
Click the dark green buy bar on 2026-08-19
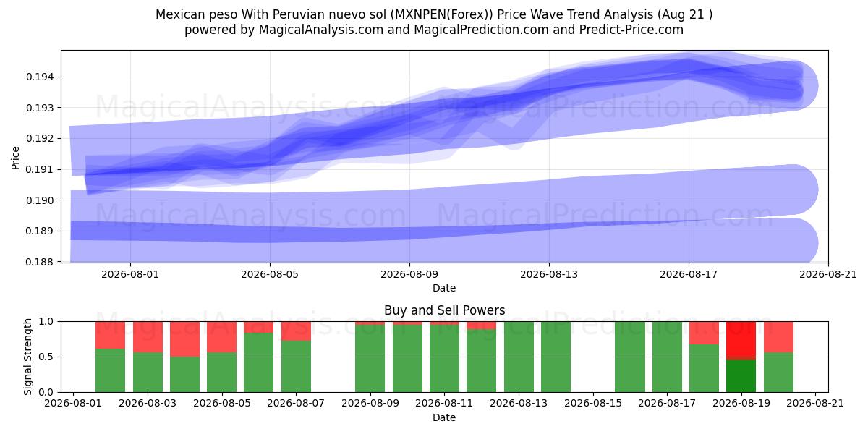point(741,375)
